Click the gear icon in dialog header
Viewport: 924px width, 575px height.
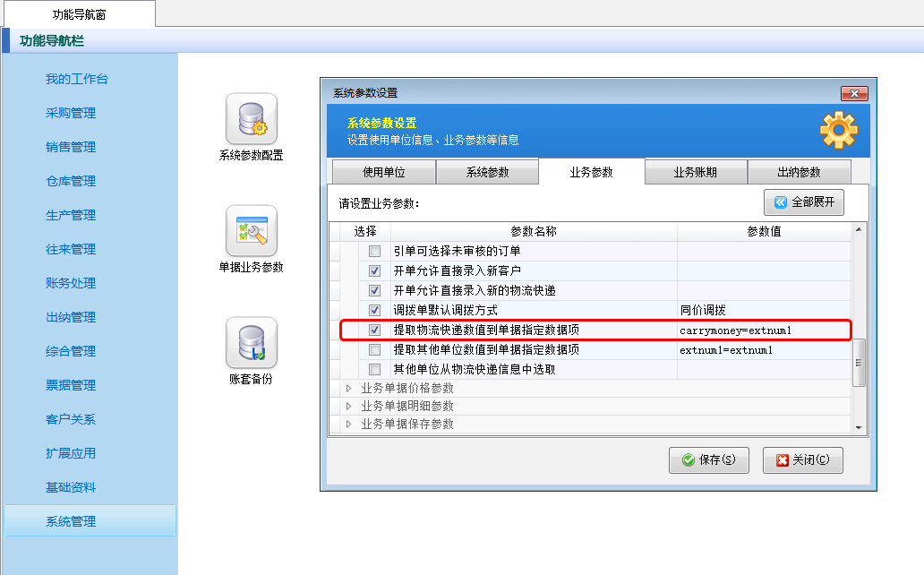pos(838,132)
